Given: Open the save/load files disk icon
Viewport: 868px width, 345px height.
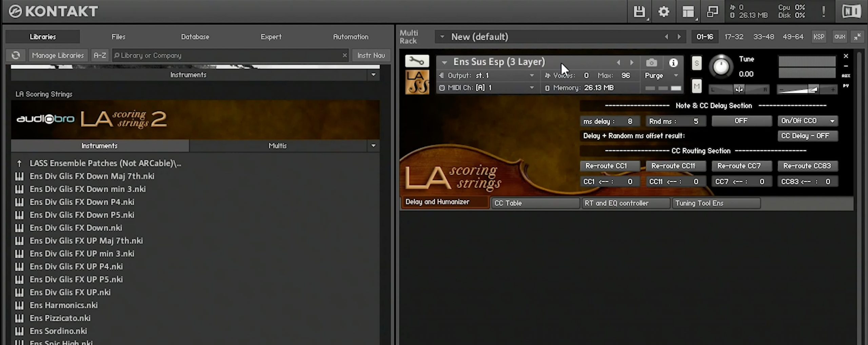Looking at the screenshot, I should [x=639, y=12].
